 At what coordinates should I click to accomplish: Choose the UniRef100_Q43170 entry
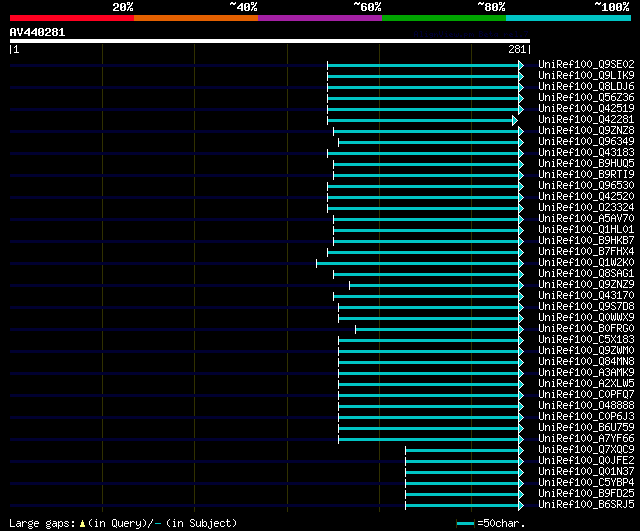(x=586, y=296)
